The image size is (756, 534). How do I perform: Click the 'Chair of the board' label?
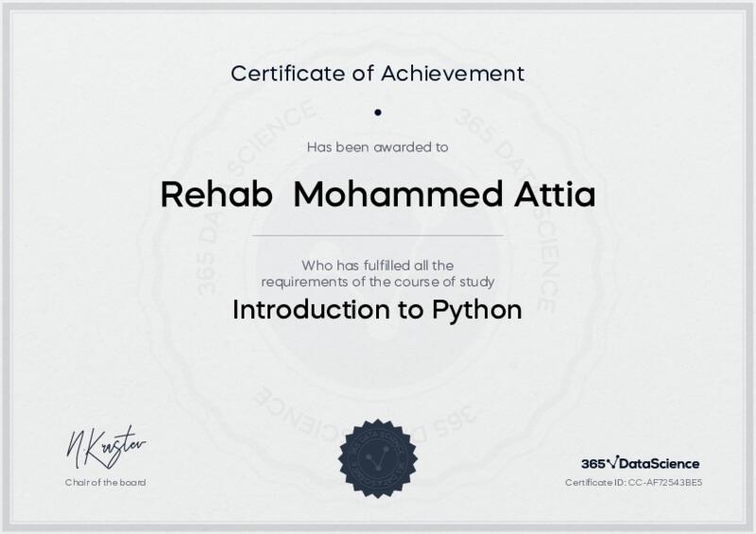coord(105,482)
